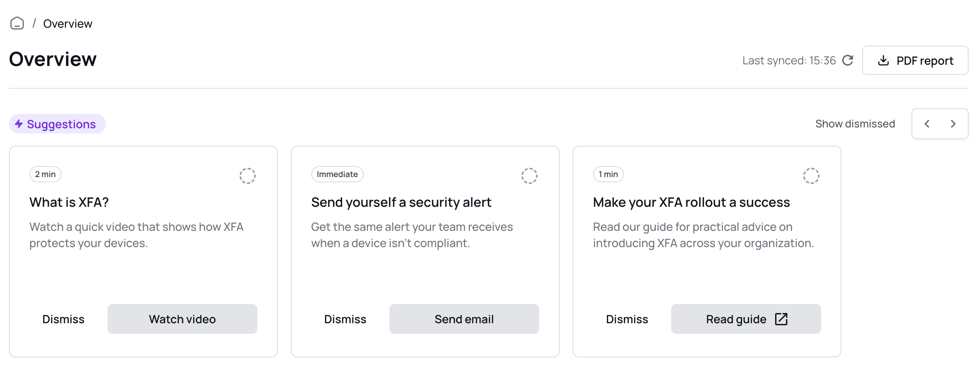Open the Read guide external link
980x368 pixels.
(x=746, y=319)
